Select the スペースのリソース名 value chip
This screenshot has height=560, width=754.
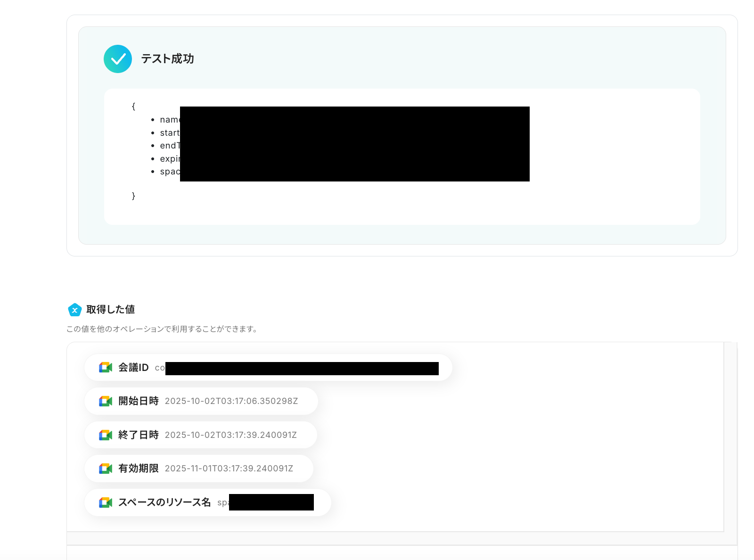click(x=208, y=502)
